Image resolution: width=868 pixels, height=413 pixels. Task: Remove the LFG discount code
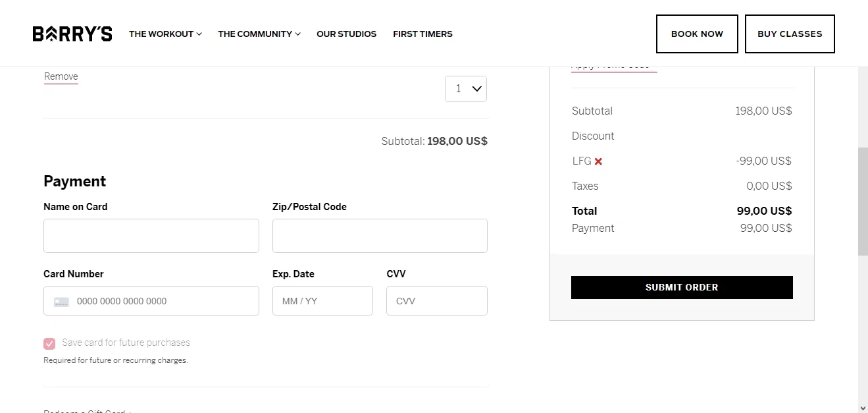[598, 161]
